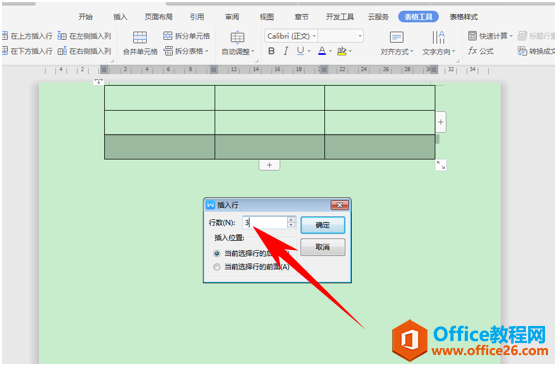Click the table move handle at top-left

click(99, 82)
